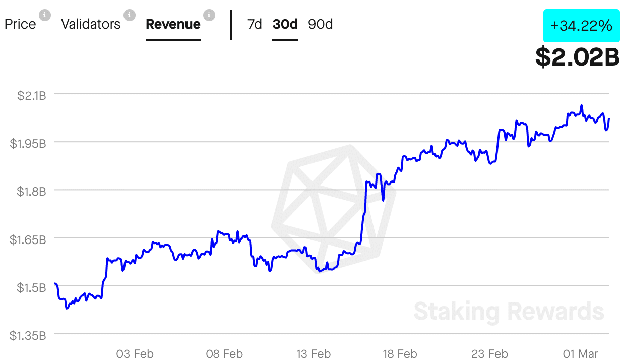
Task: Click the +34.22% change badge
Action: [x=581, y=26]
